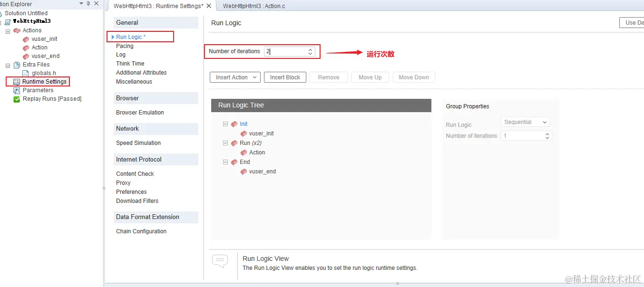Viewport: 644px width, 287px height.
Task: Click the Run block icon in Run Logic Tree
Action: (x=234, y=143)
